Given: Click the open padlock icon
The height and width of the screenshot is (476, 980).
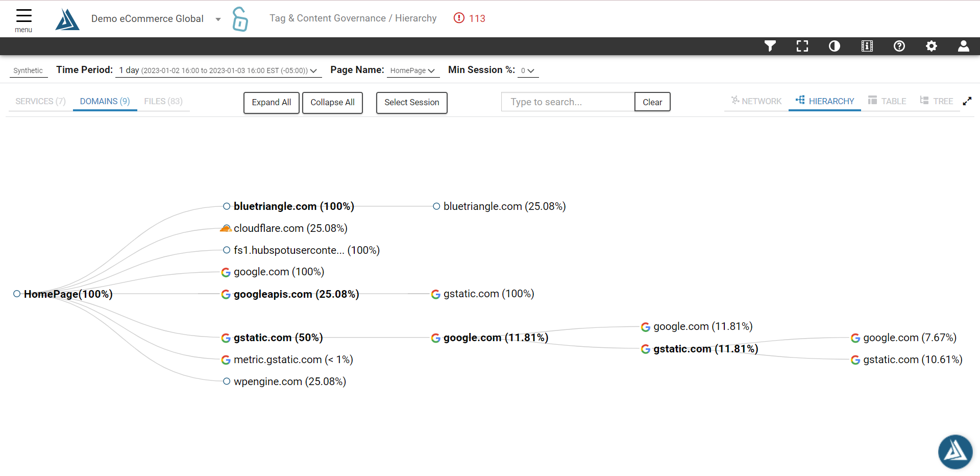Looking at the screenshot, I should 240,19.
